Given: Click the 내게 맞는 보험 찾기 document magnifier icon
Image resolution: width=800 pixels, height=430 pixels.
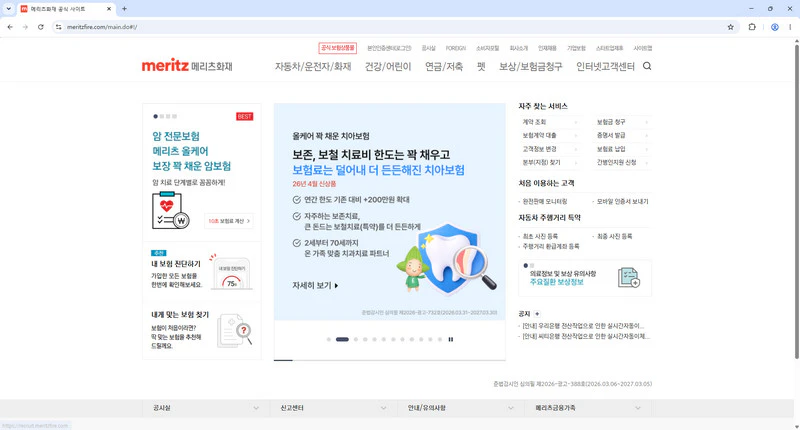Looking at the screenshot, I should coord(235,330).
